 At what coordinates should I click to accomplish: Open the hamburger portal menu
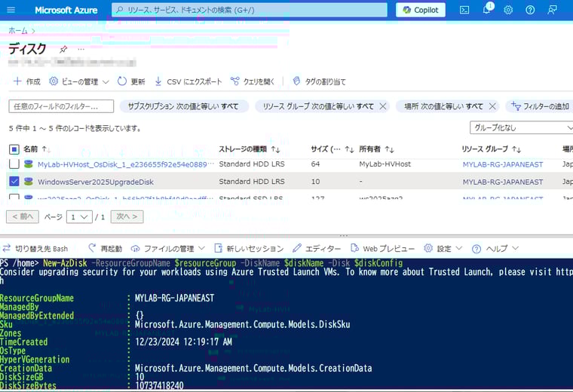tap(11, 10)
